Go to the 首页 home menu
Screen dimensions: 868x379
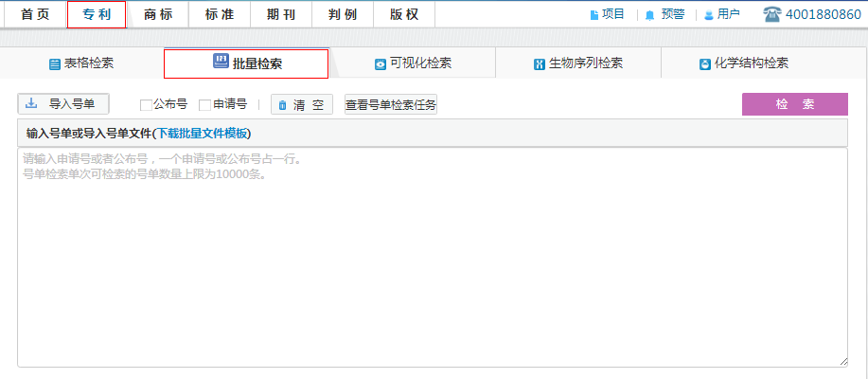click(34, 14)
